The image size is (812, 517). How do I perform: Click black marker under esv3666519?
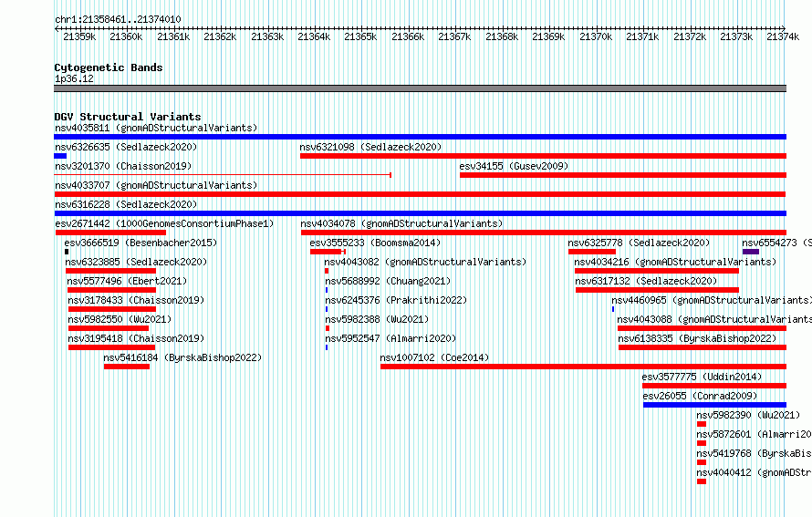[67, 252]
